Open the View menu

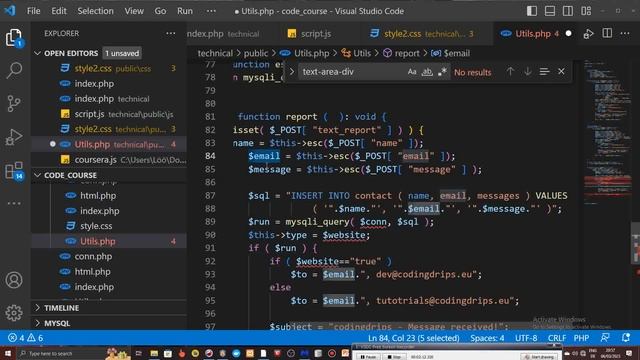[x=134, y=11]
